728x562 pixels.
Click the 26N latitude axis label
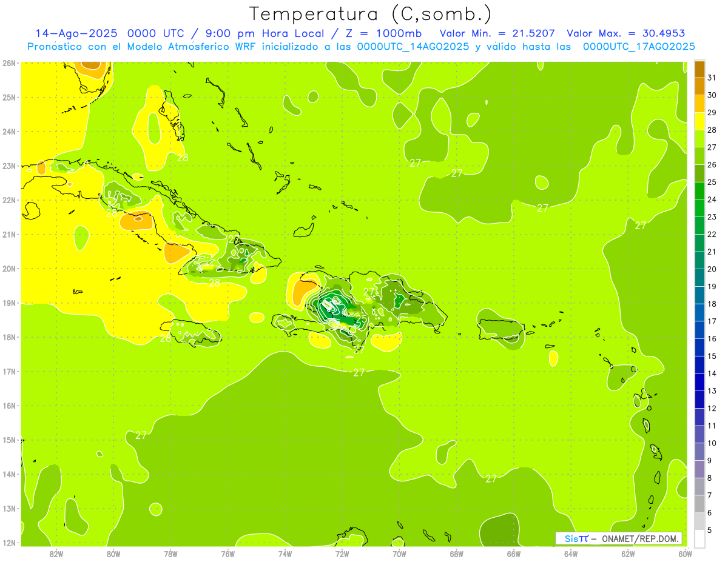coord(9,63)
